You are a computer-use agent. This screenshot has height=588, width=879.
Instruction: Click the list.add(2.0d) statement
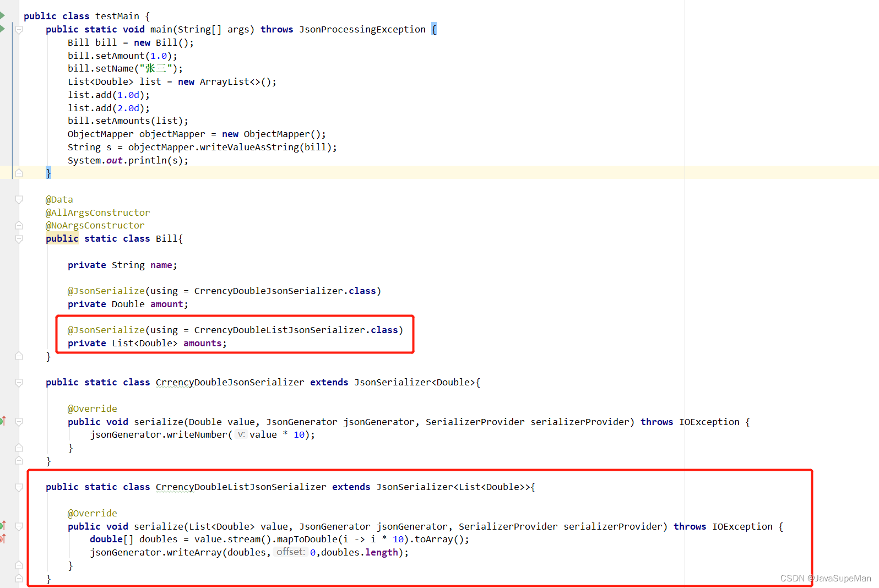109,108
